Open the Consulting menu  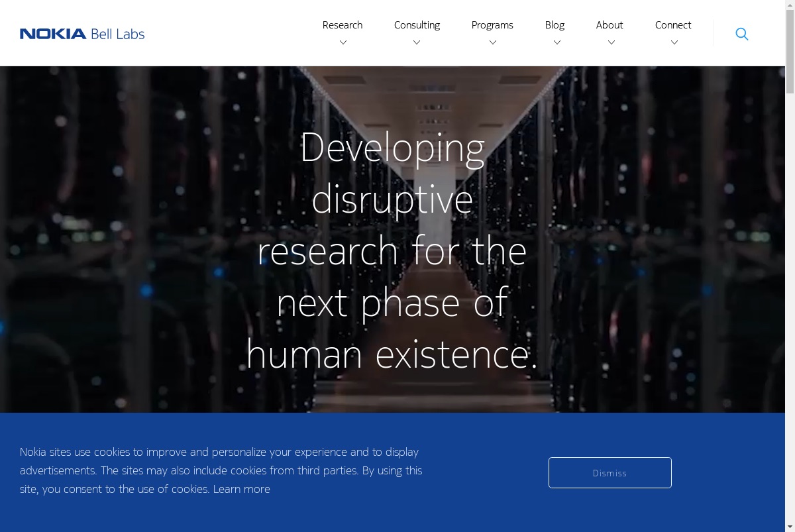tap(417, 25)
